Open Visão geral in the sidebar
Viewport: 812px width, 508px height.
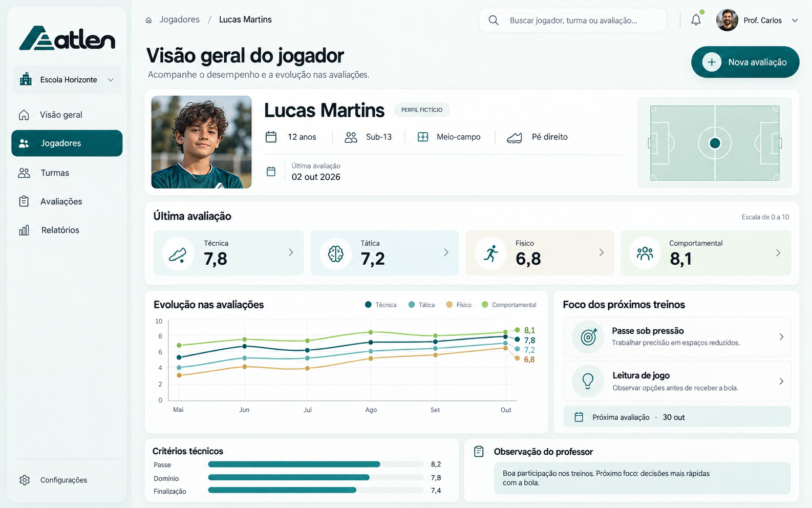(67, 115)
